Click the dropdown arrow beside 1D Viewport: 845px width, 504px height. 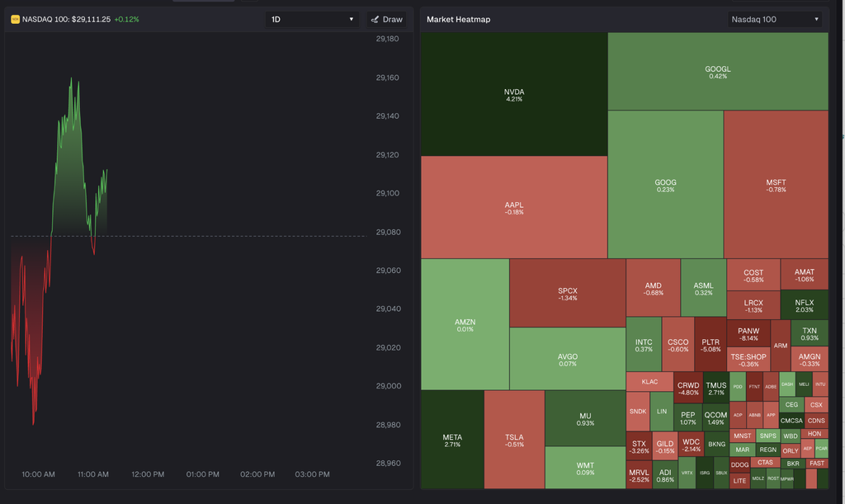pos(352,20)
